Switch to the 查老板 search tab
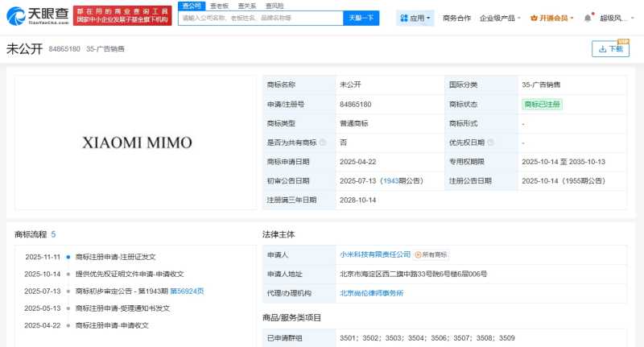The height and width of the screenshot is (347, 644). [x=219, y=6]
